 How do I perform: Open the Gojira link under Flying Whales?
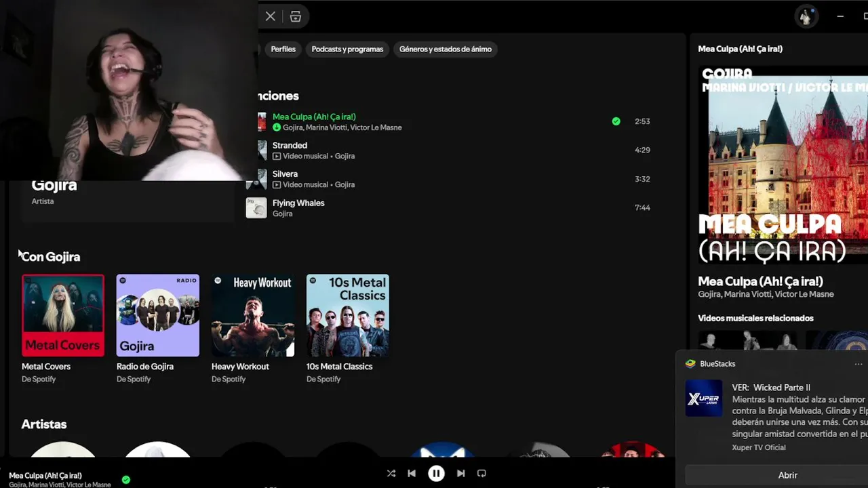point(283,213)
